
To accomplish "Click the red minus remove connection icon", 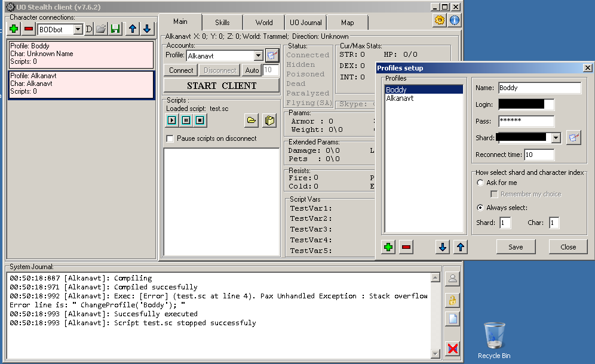I will pos(28,29).
